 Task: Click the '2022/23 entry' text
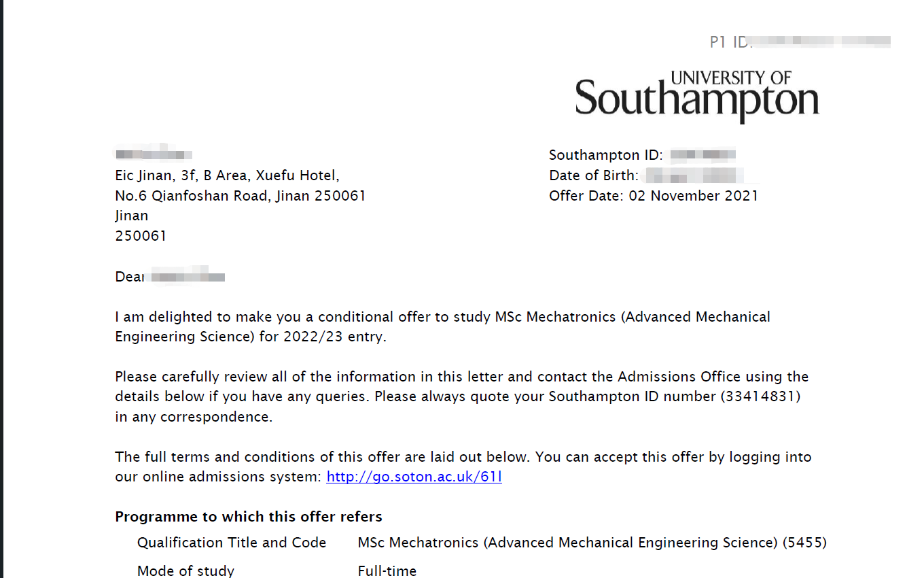pos(334,337)
